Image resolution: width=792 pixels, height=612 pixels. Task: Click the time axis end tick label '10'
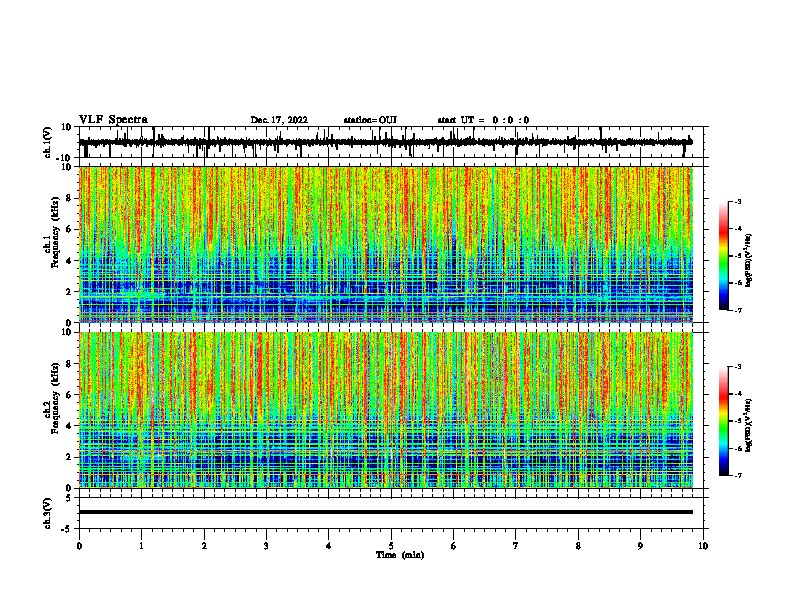(703, 546)
